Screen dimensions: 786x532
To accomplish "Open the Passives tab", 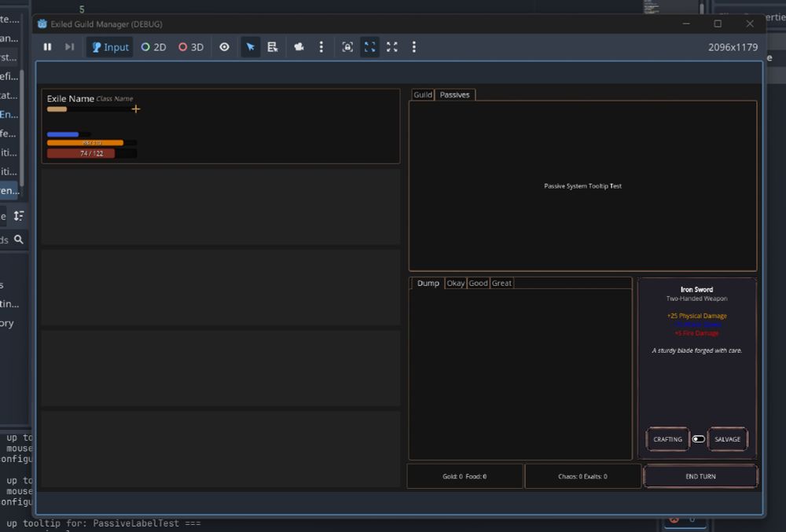I will [454, 94].
